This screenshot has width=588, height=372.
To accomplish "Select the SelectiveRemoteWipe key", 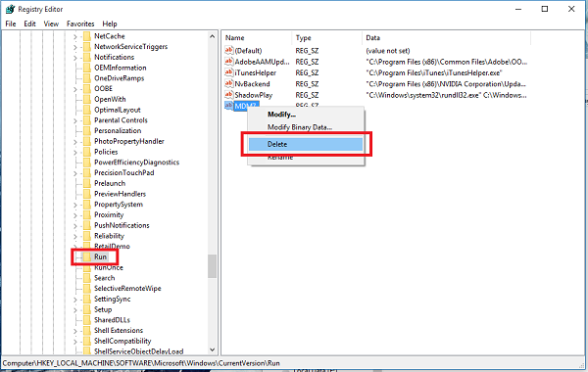I will [x=127, y=289].
